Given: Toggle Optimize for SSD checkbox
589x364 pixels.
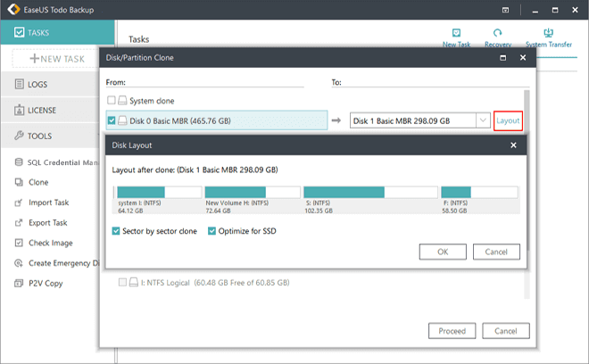Looking at the screenshot, I should click(212, 231).
